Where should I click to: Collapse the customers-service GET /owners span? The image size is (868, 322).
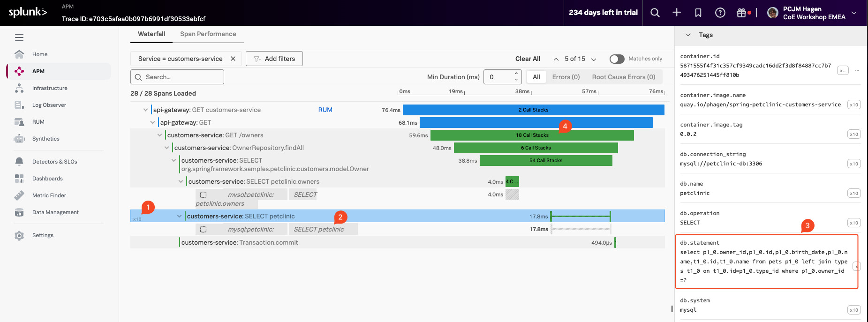click(159, 135)
